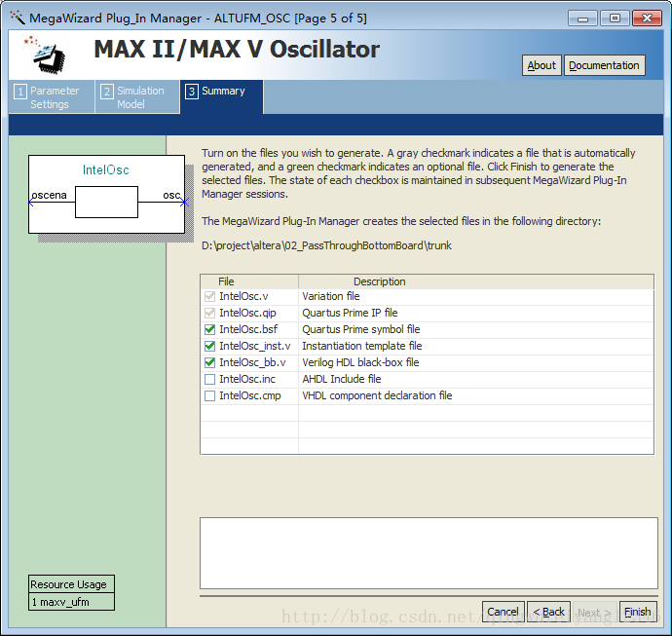This screenshot has height=636, width=672.
Task: Enable the IntelOsc.cmp VHDL component file
Action: (209, 395)
